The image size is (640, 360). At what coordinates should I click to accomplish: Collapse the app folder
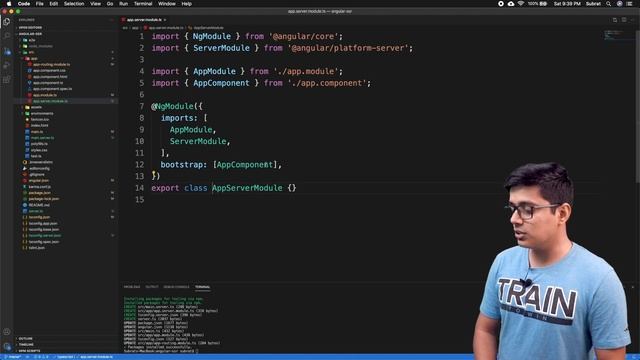coord(65,58)
